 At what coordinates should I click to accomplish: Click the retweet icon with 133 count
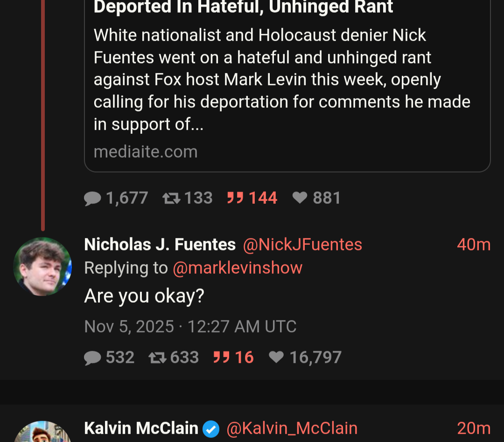(171, 199)
